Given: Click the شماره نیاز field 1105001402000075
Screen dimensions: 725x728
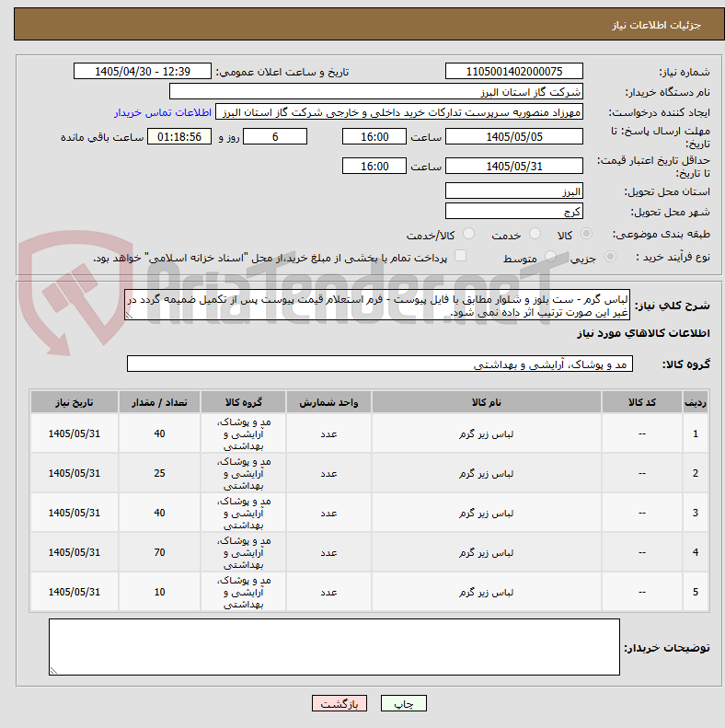Looking at the screenshot, I should click(x=513, y=72).
